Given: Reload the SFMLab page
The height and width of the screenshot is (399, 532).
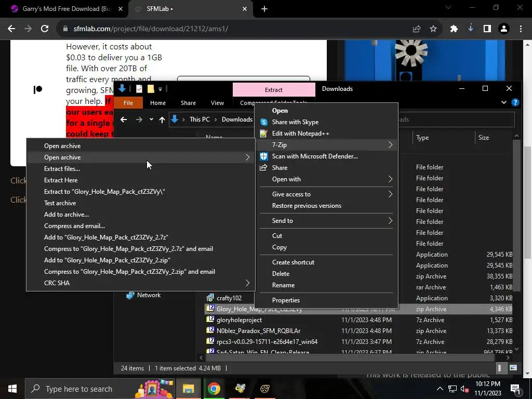Looking at the screenshot, I should (45, 29).
